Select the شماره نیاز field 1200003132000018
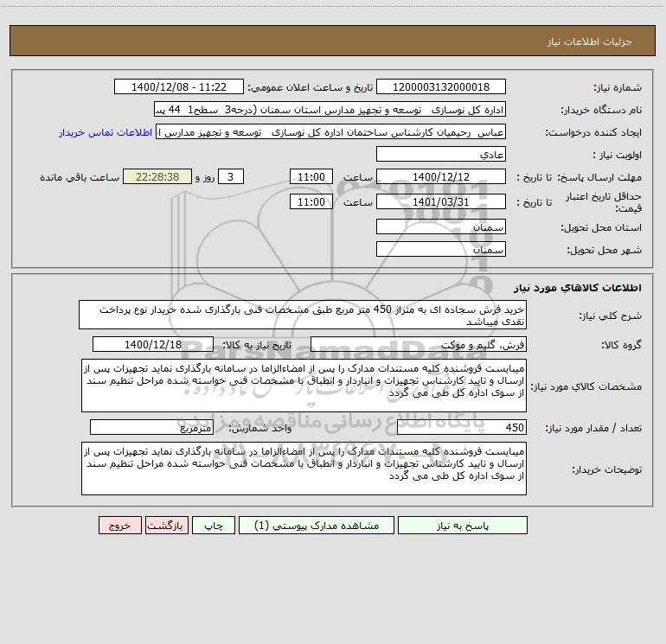 (441, 86)
